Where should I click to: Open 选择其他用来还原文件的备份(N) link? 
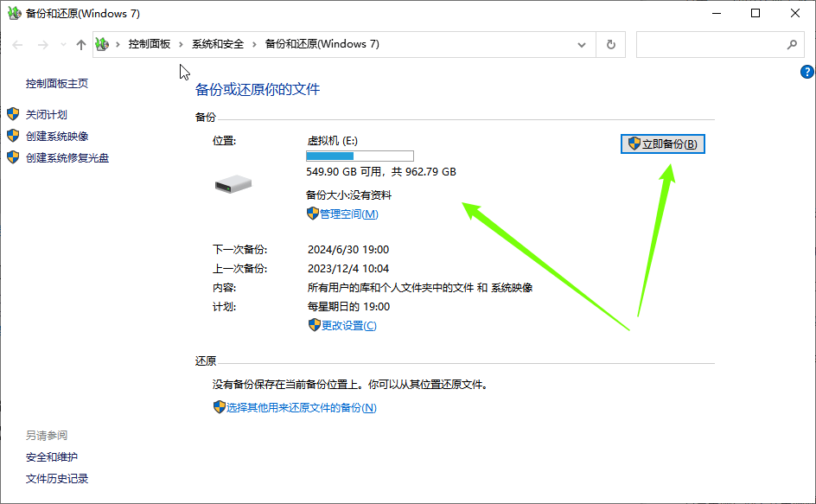pos(301,408)
